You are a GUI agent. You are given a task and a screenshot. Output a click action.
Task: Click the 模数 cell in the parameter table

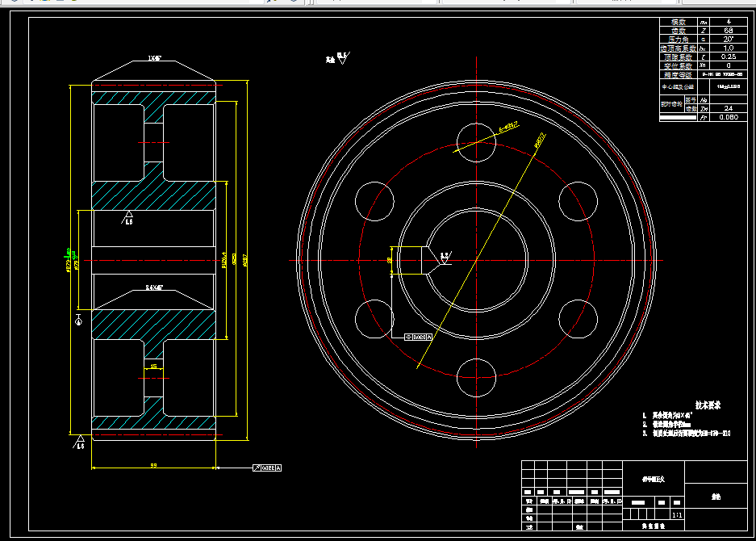pos(679,22)
